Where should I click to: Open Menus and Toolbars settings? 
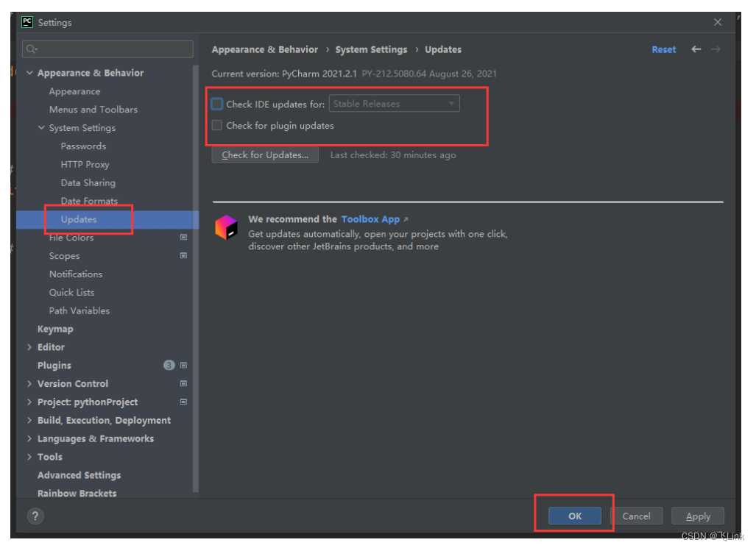pyautogui.click(x=93, y=110)
